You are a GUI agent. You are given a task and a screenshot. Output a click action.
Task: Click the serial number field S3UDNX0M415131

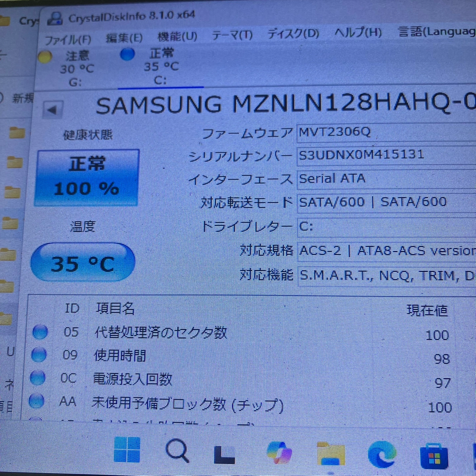click(x=387, y=155)
